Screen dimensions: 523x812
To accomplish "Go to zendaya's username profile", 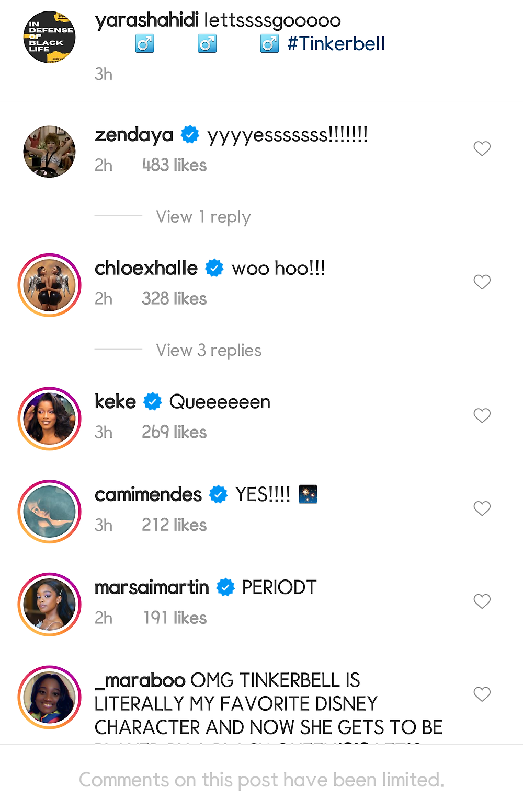I will pos(134,135).
